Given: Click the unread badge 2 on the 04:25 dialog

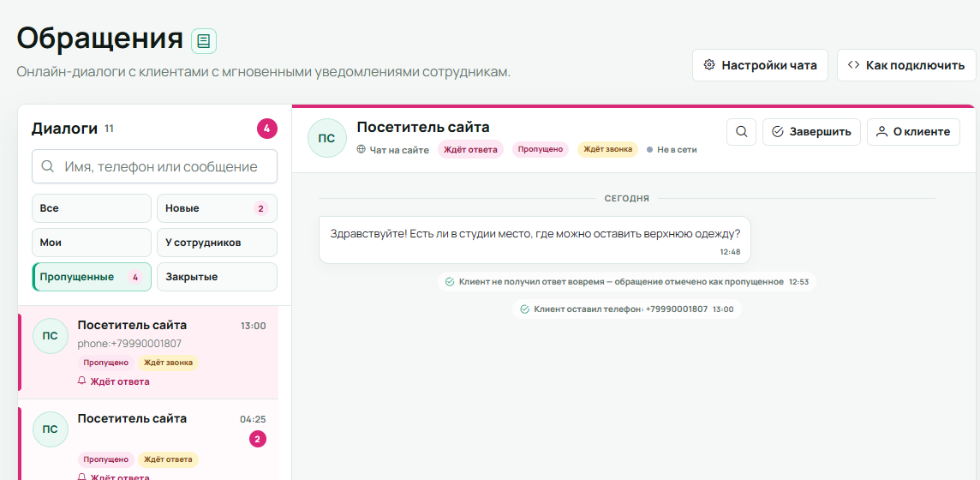Looking at the screenshot, I should pyautogui.click(x=258, y=440).
